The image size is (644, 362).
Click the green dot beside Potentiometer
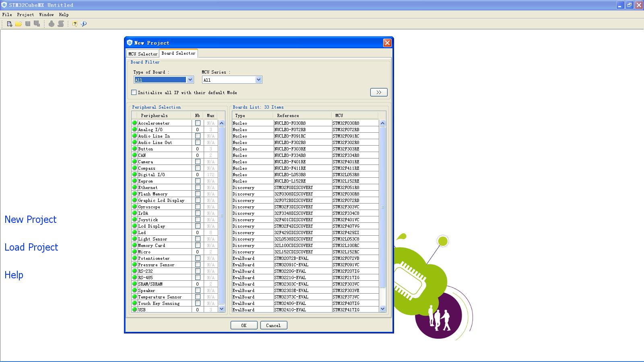click(x=135, y=258)
